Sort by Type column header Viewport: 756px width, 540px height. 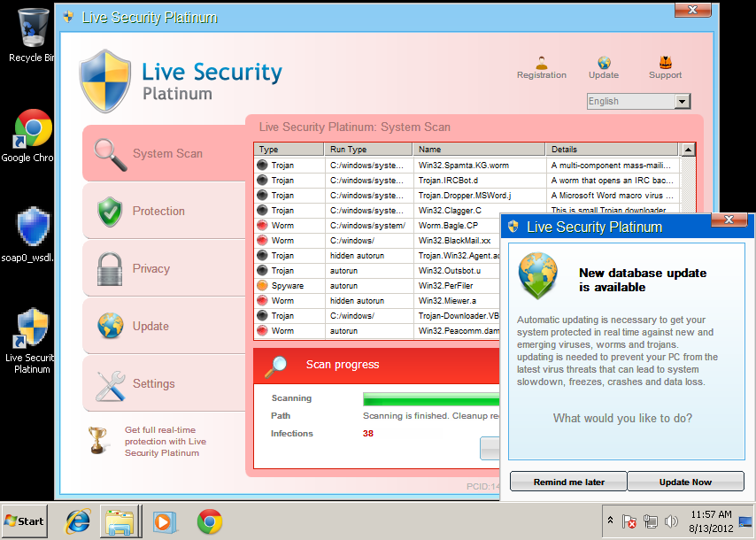pyautogui.click(x=289, y=149)
